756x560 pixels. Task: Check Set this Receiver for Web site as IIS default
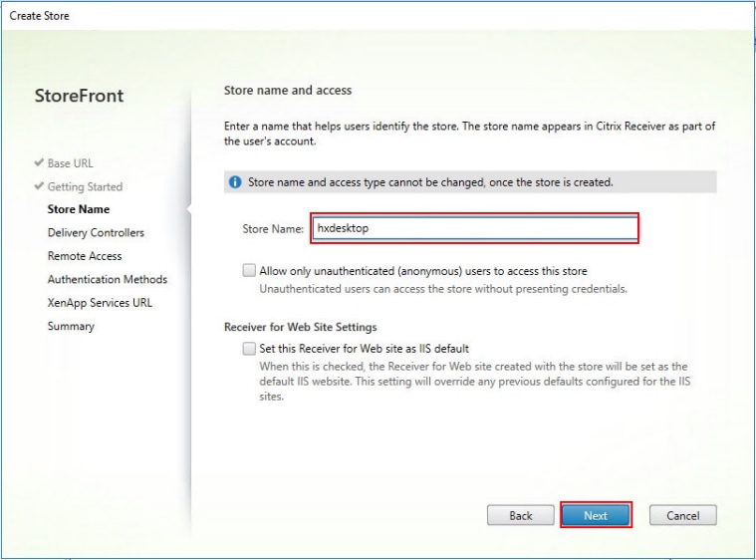pyautogui.click(x=249, y=348)
